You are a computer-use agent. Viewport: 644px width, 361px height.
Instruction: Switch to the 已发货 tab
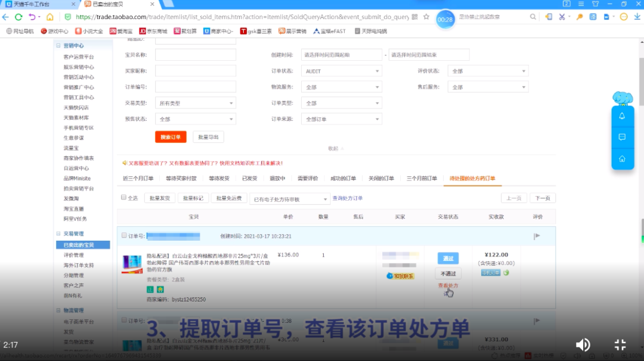click(x=249, y=179)
